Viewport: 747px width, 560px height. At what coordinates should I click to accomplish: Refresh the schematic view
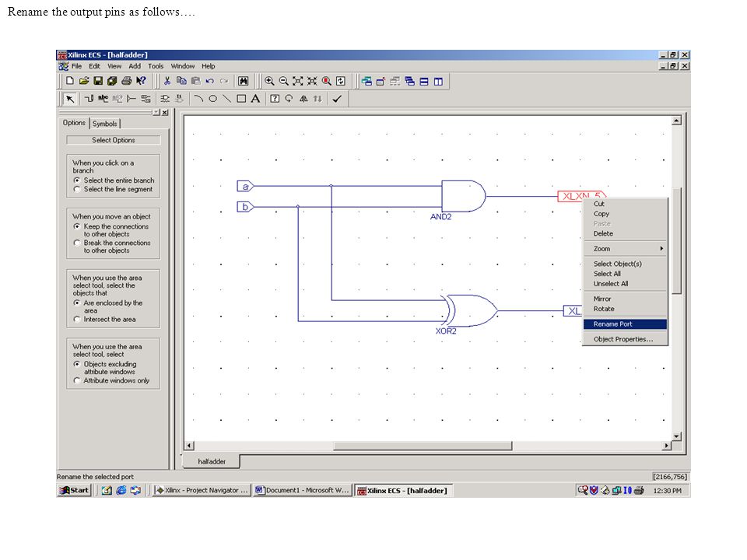[x=341, y=81]
